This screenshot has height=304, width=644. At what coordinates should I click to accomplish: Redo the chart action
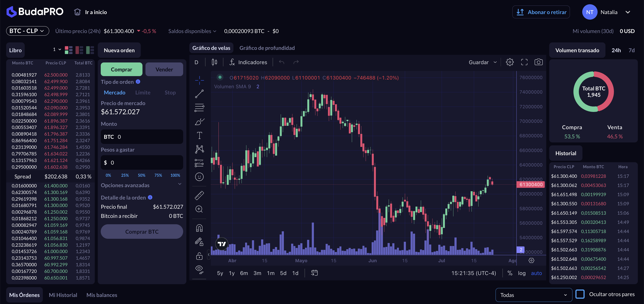tap(296, 62)
